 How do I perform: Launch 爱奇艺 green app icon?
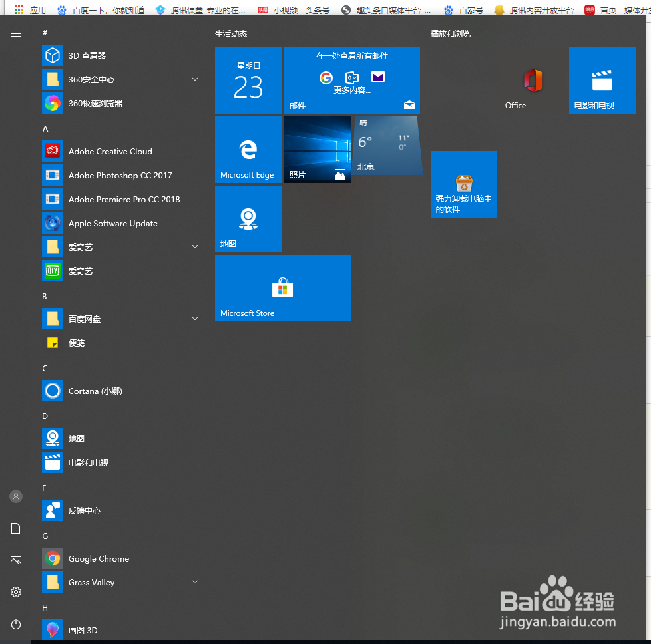click(x=120, y=271)
